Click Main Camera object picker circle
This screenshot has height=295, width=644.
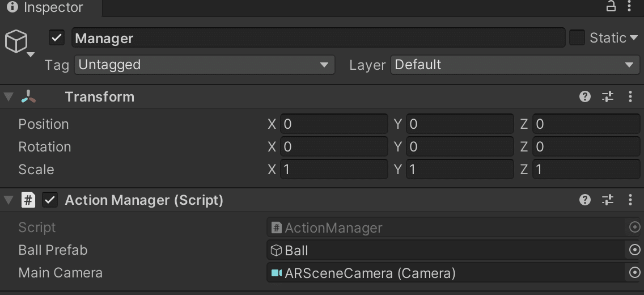coord(634,273)
